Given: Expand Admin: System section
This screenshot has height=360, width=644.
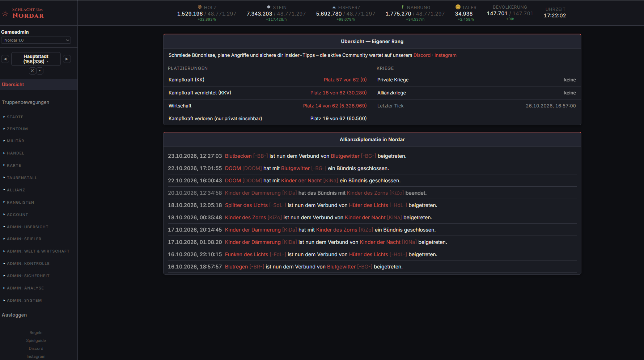Looking at the screenshot, I should pyautogui.click(x=22, y=300).
